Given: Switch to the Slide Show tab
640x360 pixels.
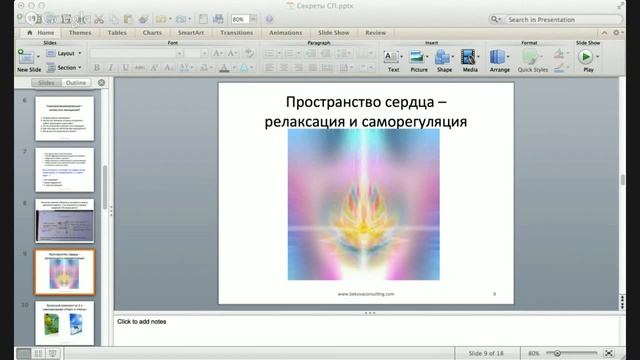Looking at the screenshot, I should 333,33.
